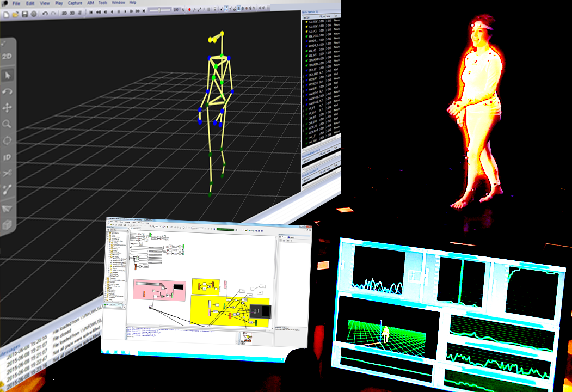The height and width of the screenshot is (392, 572).
Task: Open the ABM menu in the menu bar
Action: tap(91, 3)
